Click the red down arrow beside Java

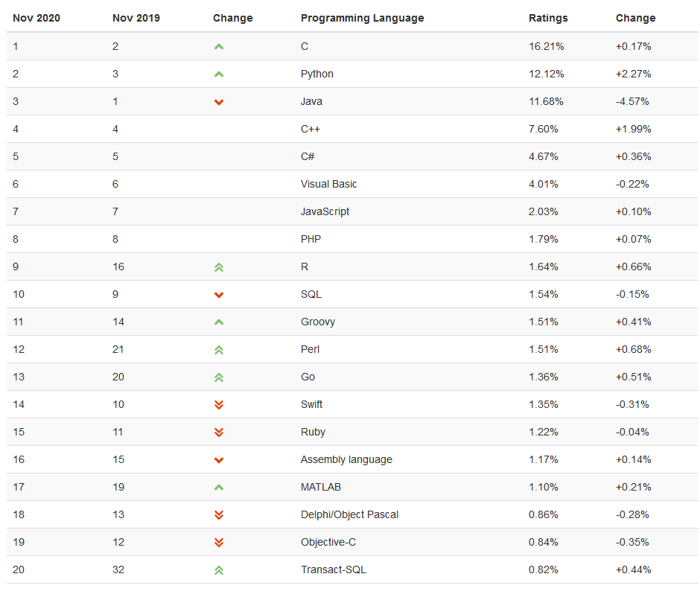(219, 102)
